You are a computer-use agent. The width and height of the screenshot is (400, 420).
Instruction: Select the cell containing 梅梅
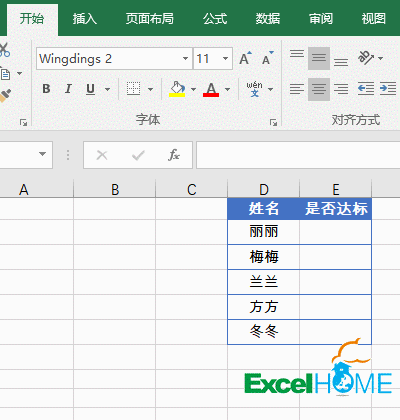coord(264,257)
